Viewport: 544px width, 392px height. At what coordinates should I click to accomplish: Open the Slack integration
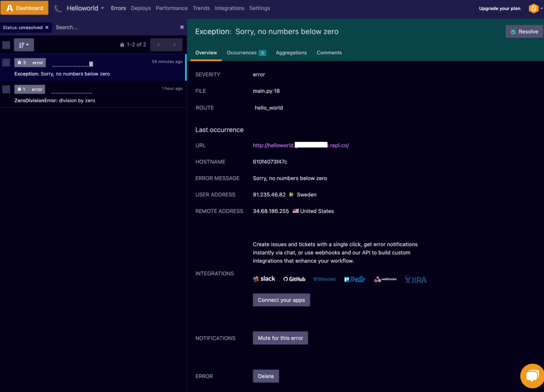pyautogui.click(x=263, y=279)
